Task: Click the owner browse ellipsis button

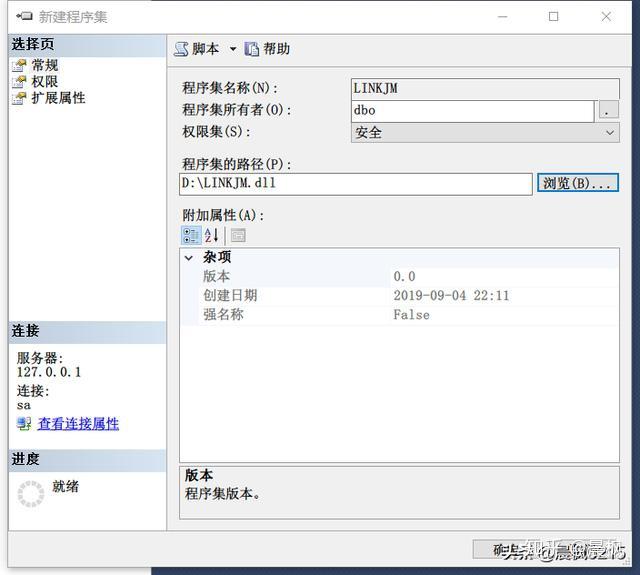Action: click(x=609, y=110)
